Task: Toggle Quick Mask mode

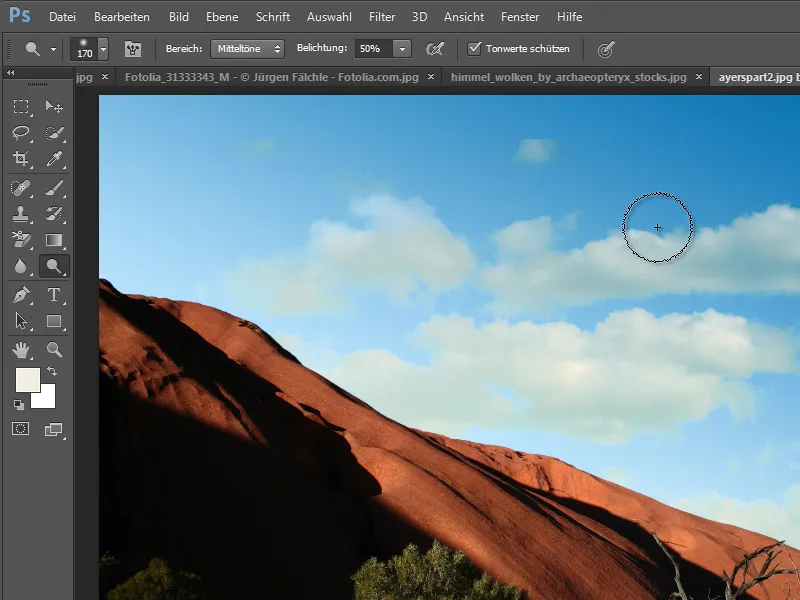Action: [x=21, y=429]
